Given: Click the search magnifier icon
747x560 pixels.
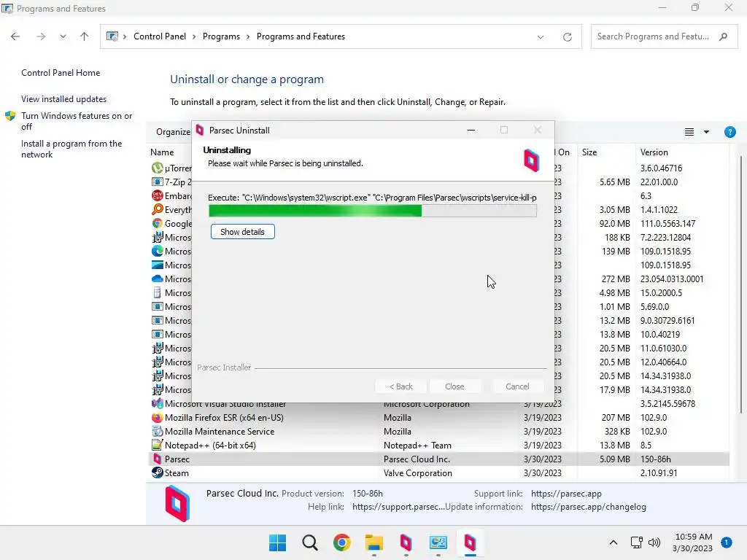Looking at the screenshot, I should (723, 36).
